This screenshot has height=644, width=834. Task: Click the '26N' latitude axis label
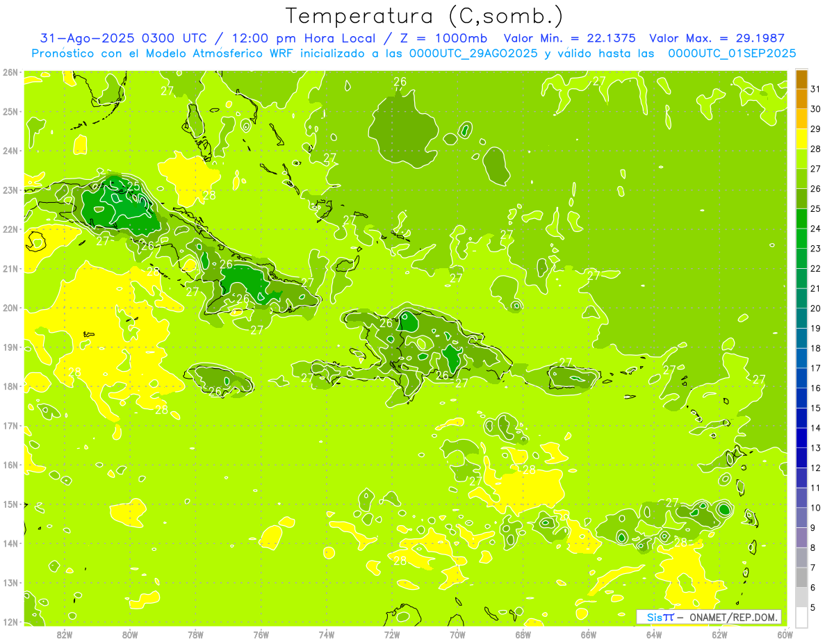(x=10, y=72)
